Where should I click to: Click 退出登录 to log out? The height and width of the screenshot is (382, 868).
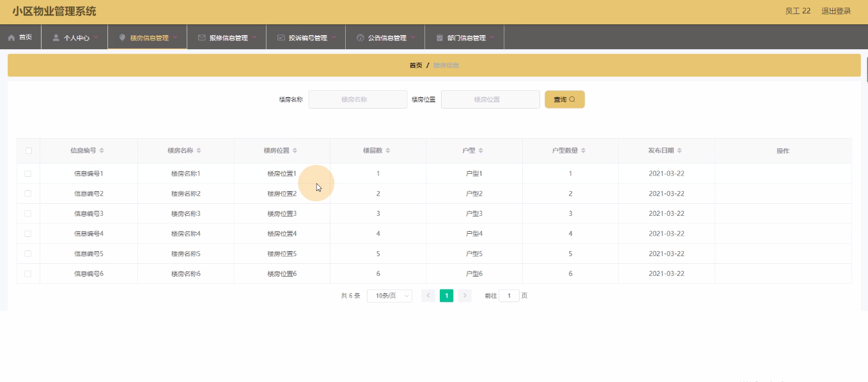point(836,11)
